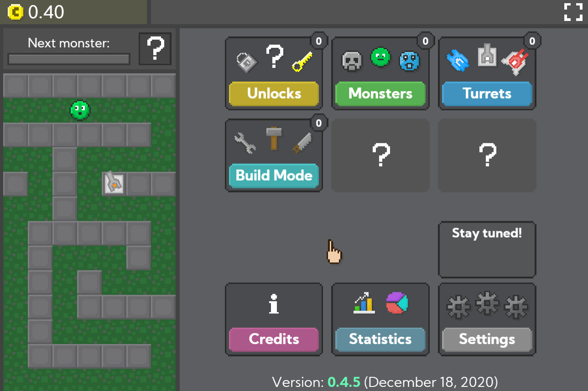Open the Monsters menu
Screen dimensions: 588x391
[x=380, y=94]
